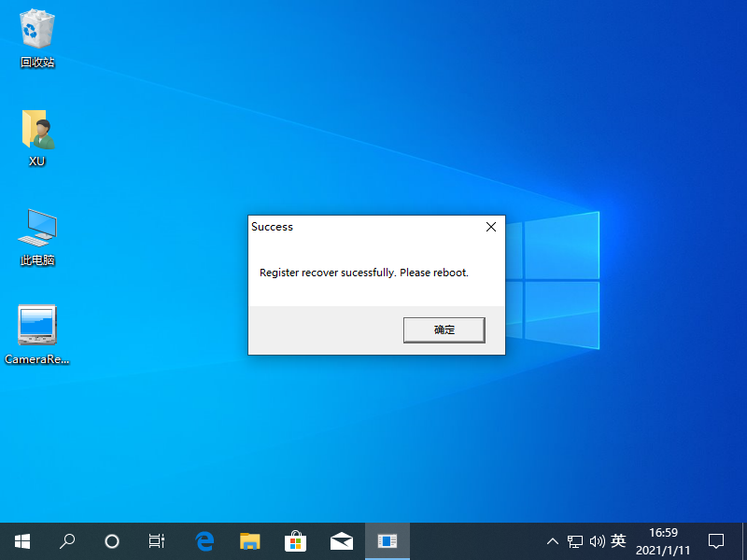Toggle the 英 input method indicator

(x=618, y=540)
